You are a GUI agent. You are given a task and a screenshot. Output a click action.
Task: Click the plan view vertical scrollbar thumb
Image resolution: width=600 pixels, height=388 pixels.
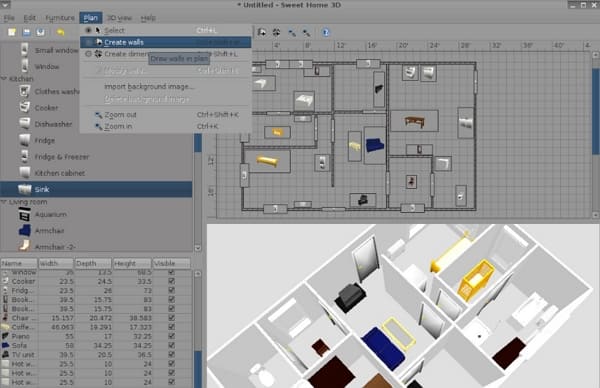[596, 111]
